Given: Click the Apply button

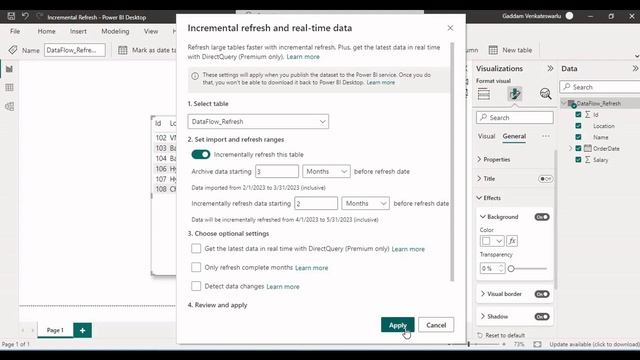Looking at the screenshot, I should (x=398, y=325).
